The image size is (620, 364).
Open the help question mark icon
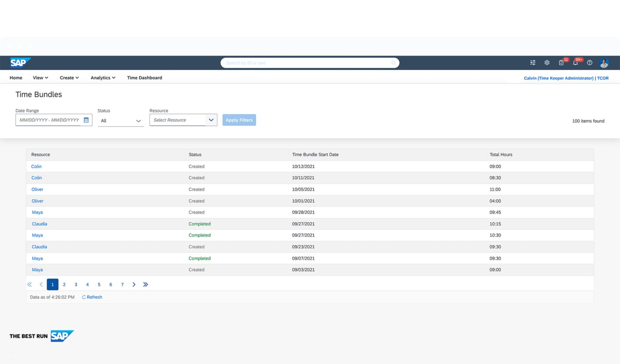pyautogui.click(x=590, y=63)
